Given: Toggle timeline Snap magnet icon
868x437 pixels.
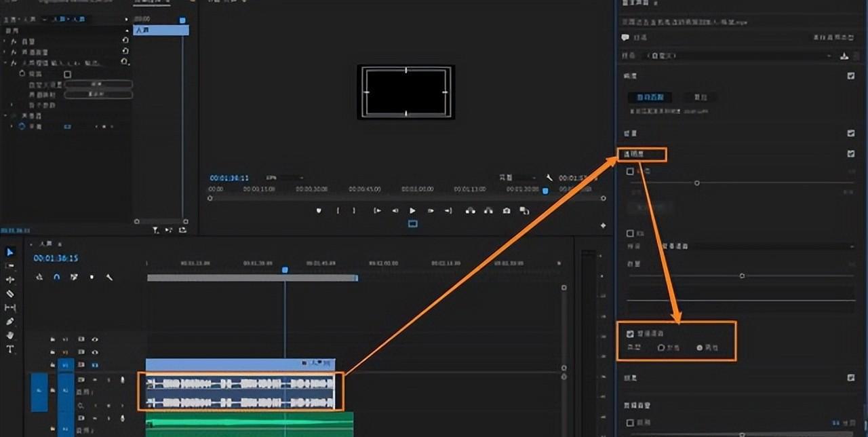Looking at the screenshot, I should tap(57, 277).
